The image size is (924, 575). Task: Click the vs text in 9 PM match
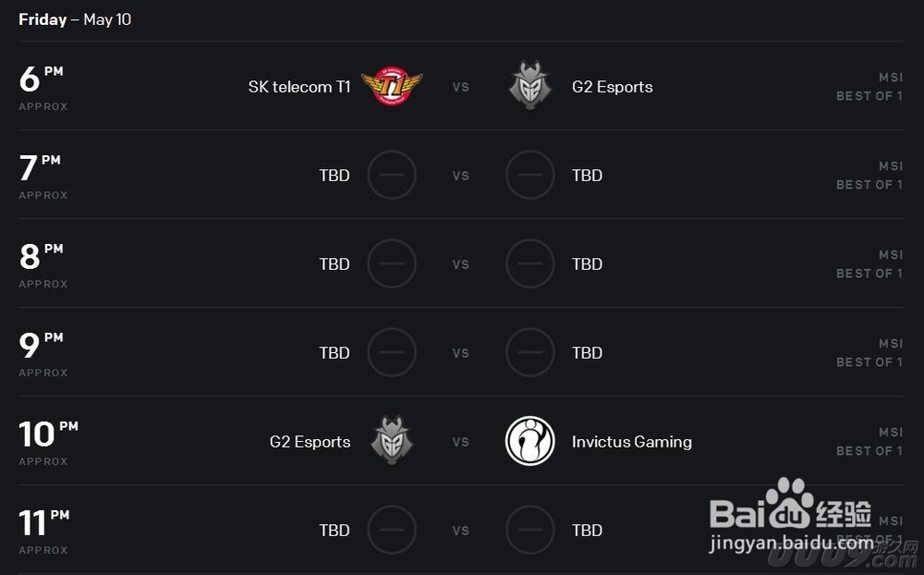point(461,352)
